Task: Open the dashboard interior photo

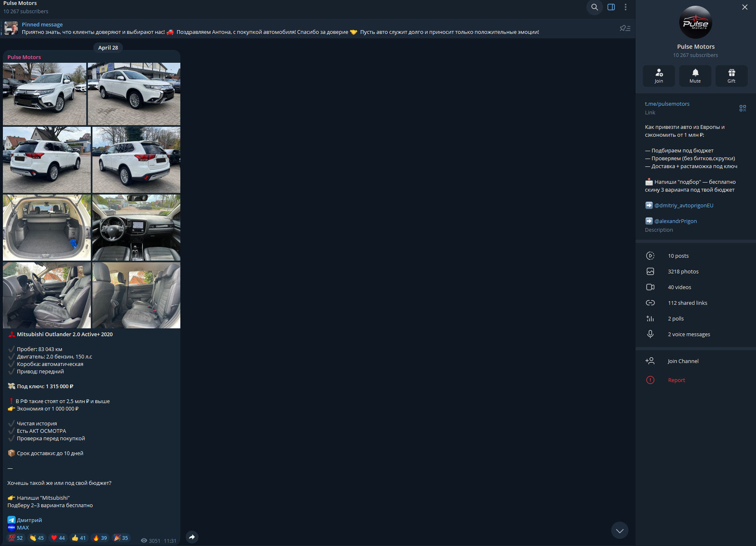Action: pyautogui.click(x=136, y=228)
